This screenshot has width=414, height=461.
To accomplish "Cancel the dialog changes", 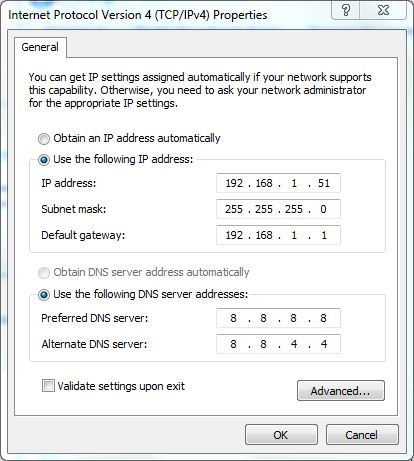I will coord(362,435).
